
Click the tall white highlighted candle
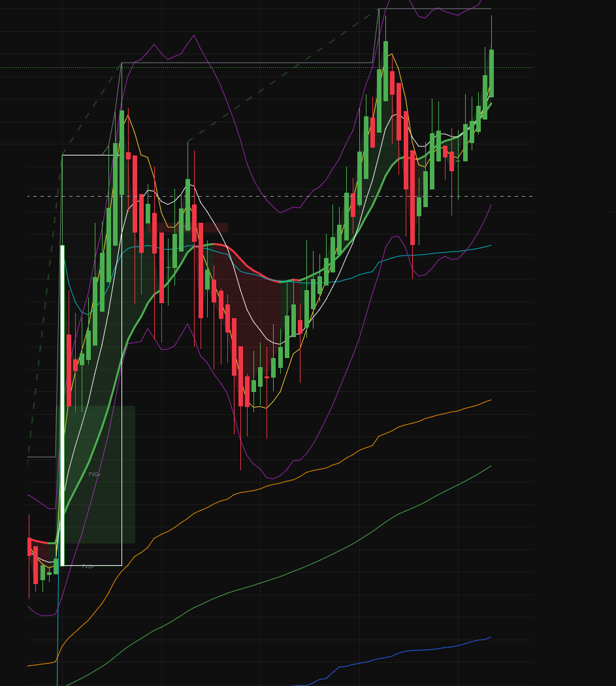[x=62, y=405]
